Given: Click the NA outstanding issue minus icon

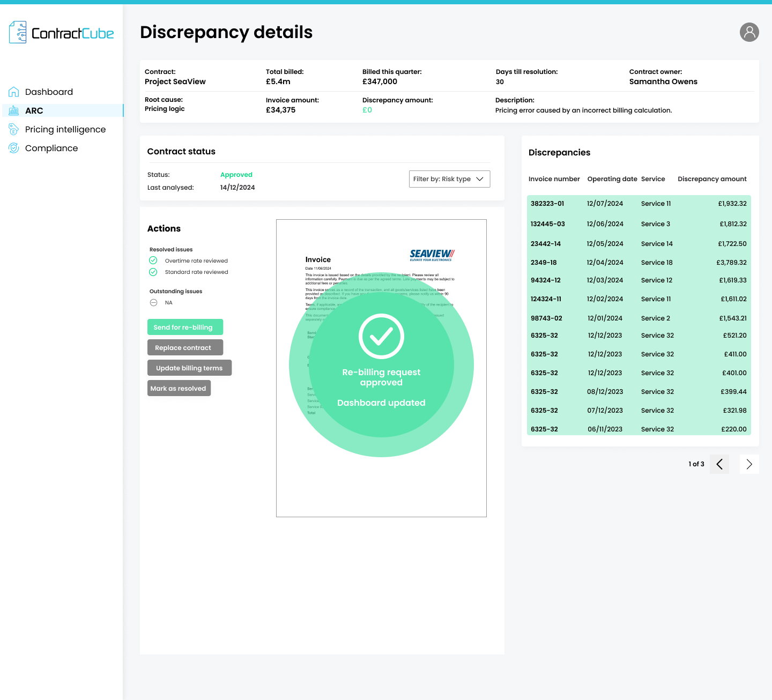Looking at the screenshot, I should (153, 303).
